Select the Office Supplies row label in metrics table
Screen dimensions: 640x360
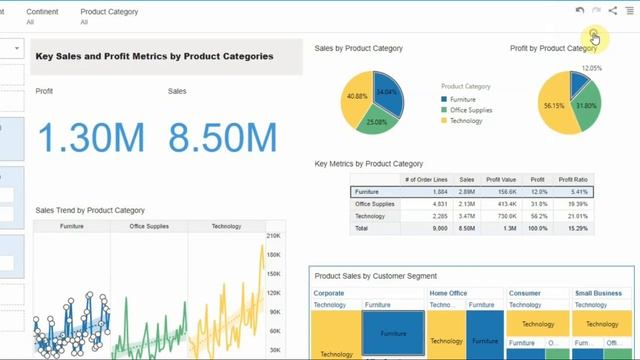[375, 204]
